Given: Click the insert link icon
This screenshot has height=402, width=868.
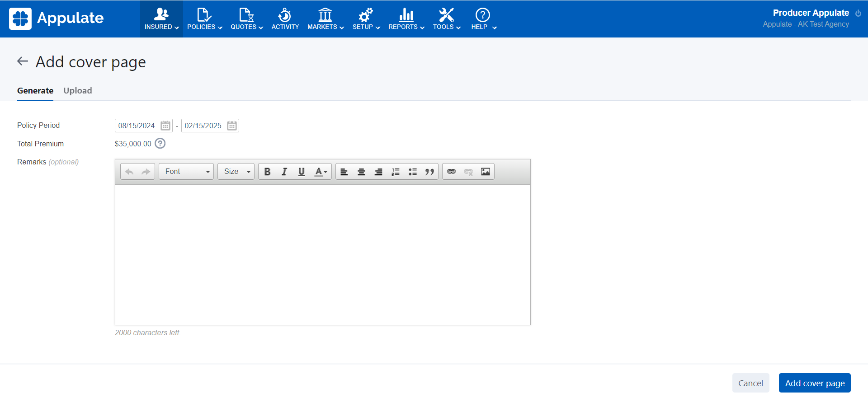Looking at the screenshot, I should click(x=451, y=172).
